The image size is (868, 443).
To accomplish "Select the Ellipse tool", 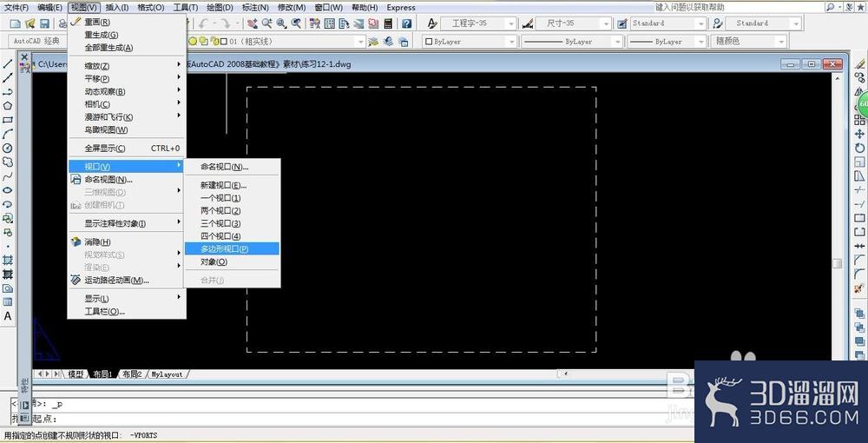I will click(8, 190).
